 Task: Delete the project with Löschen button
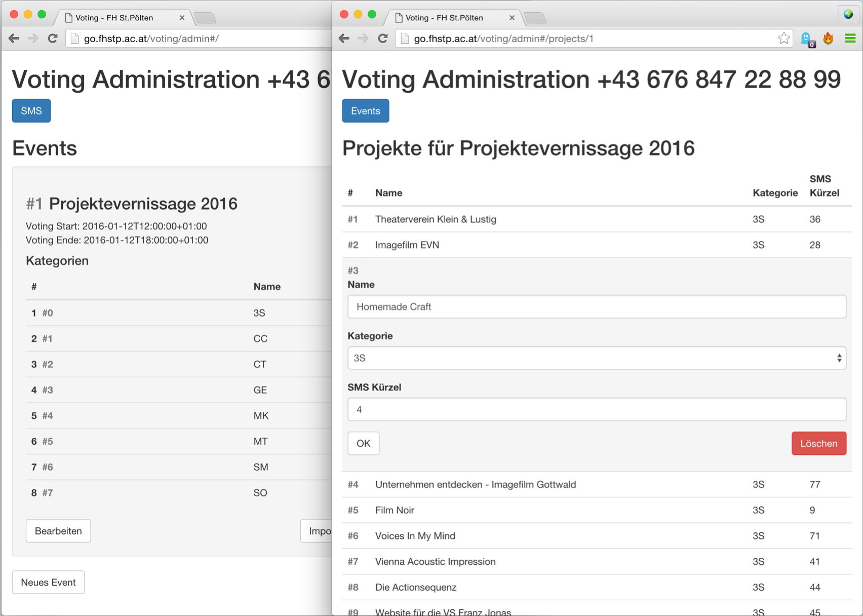(819, 443)
